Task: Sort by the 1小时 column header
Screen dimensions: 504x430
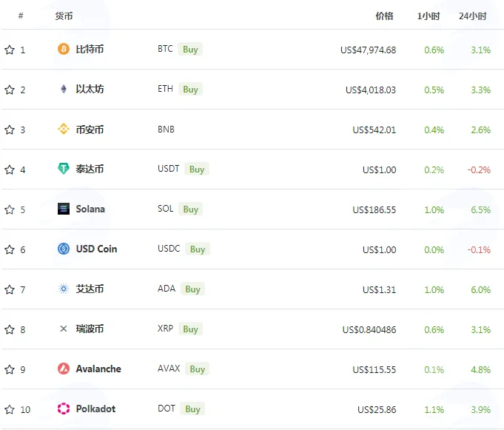Action: coord(429,16)
